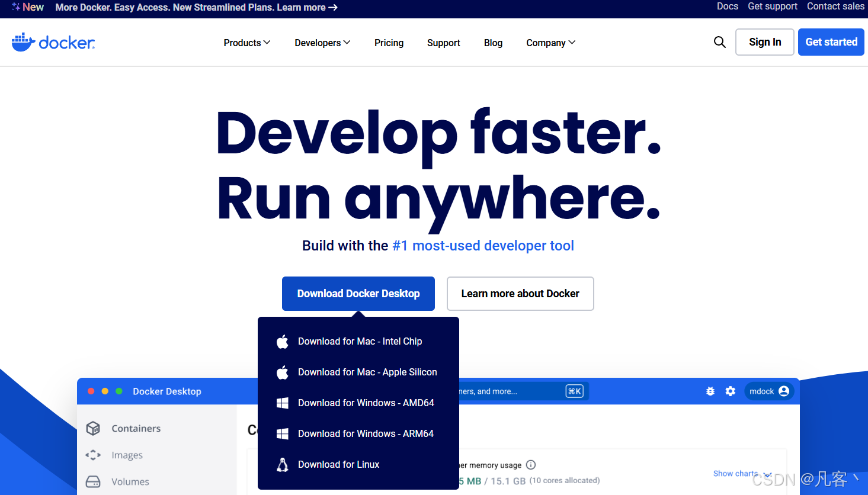The image size is (868, 495).
Task: Click the memory usage info icon
Action: [531, 465]
